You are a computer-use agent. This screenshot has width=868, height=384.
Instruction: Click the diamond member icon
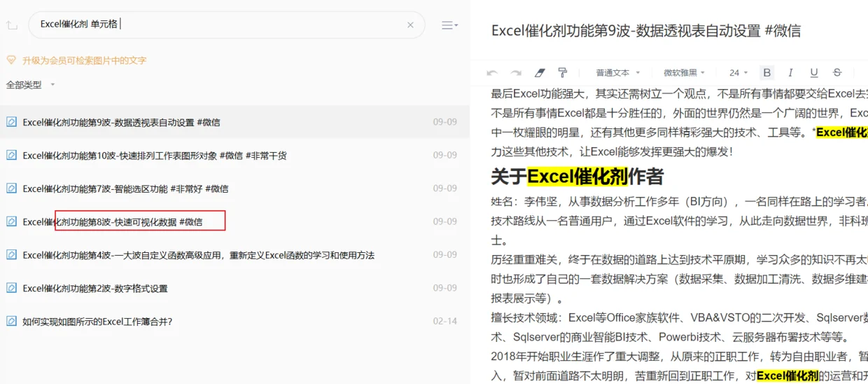pyautogui.click(x=11, y=60)
